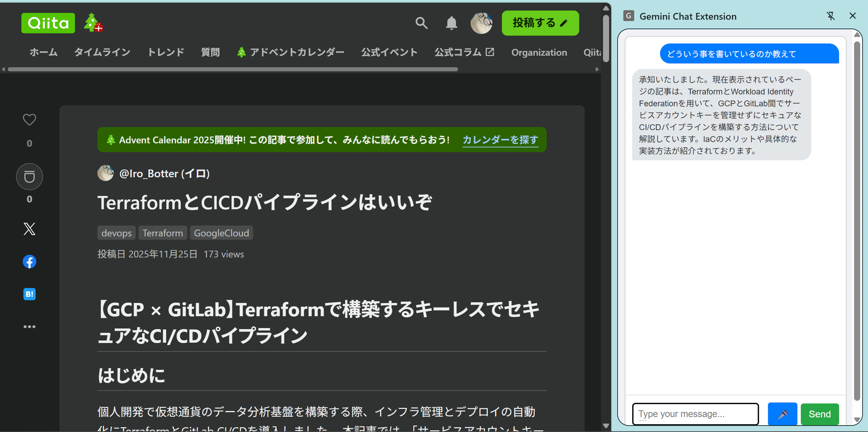Go to the ホーム tab

point(43,52)
